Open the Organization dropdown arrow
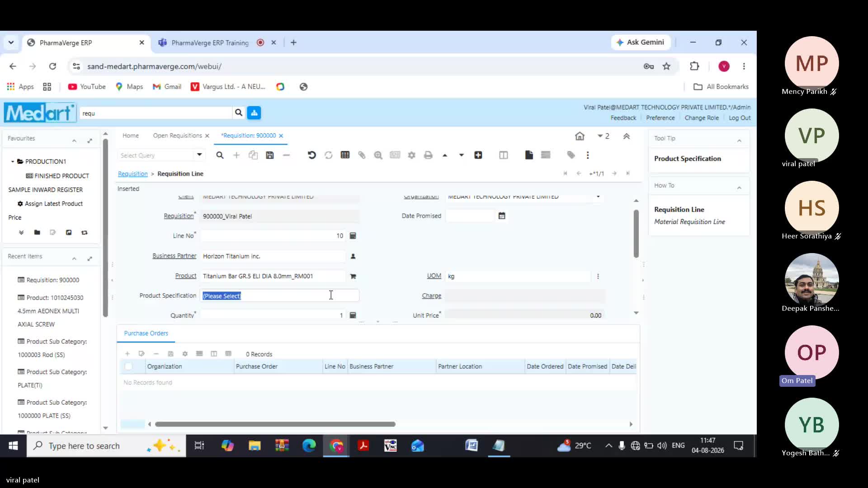This screenshot has height=488, width=868. tap(598, 197)
